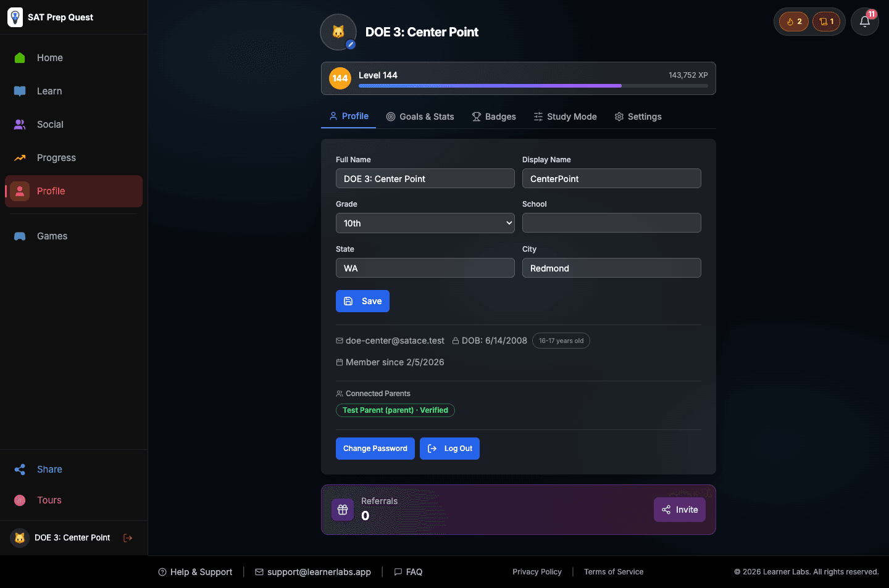The image size is (889, 588).
Task: Open Progress from the sidebar
Action: point(56,157)
